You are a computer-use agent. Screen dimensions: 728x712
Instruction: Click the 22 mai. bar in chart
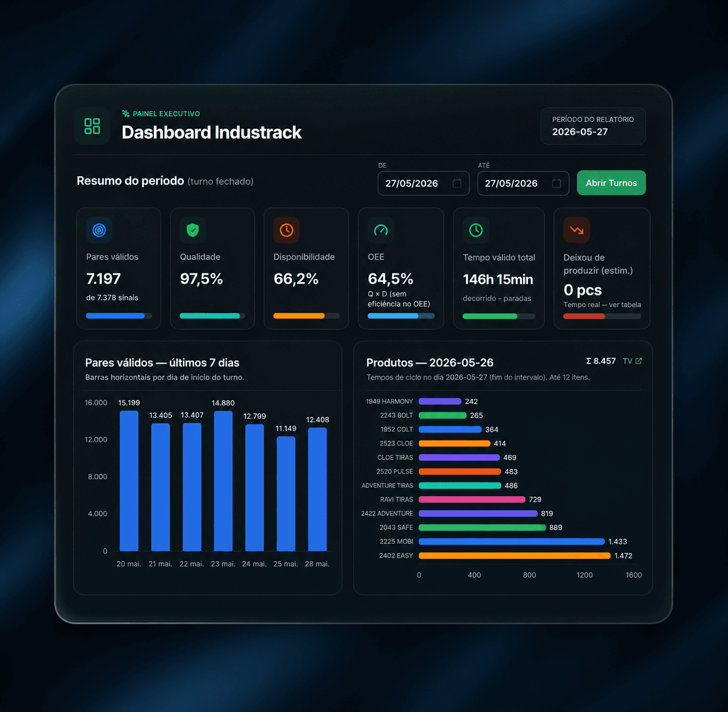click(192, 487)
